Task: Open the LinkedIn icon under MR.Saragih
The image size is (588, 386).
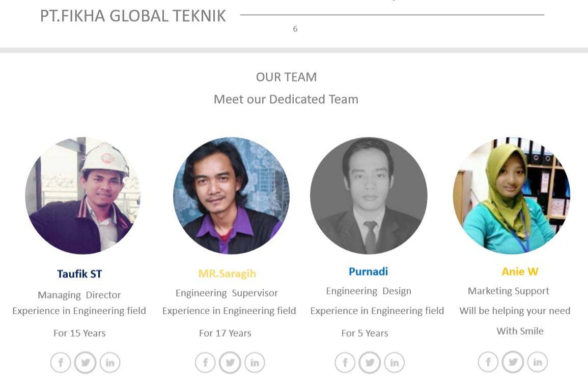Action: click(255, 363)
